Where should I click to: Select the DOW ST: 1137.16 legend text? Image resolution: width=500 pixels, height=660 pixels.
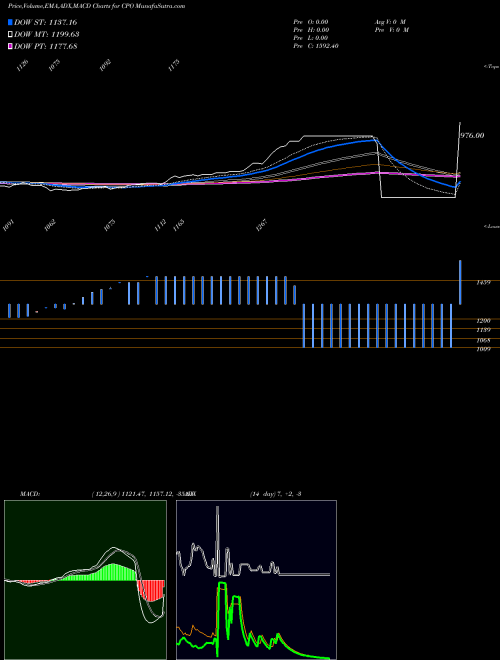pyautogui.click(x=45, y=22)
